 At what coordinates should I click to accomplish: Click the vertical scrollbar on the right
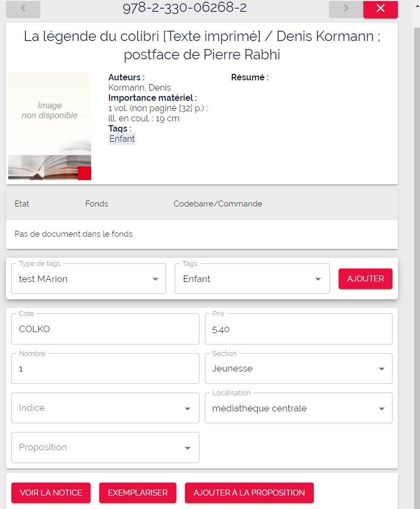(417, 260)
